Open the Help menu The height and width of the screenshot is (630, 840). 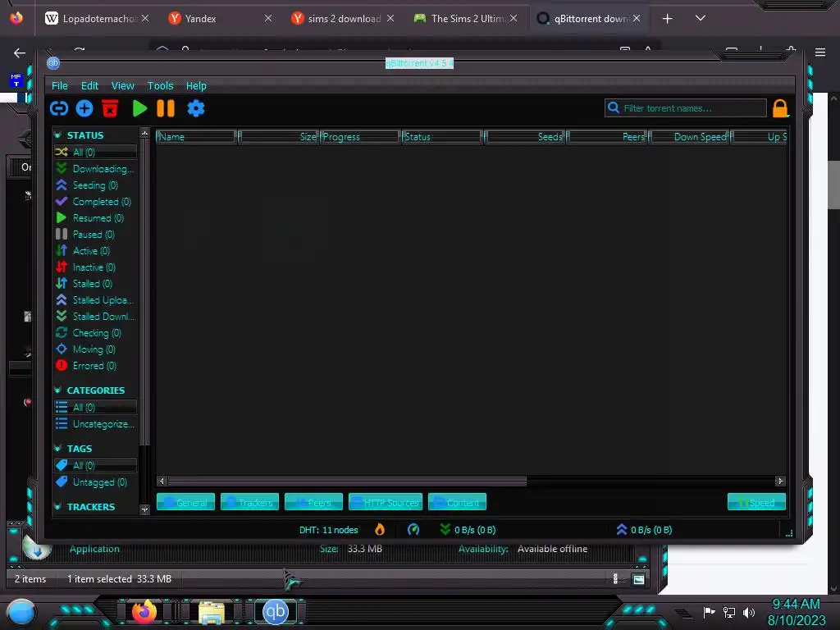196,85
